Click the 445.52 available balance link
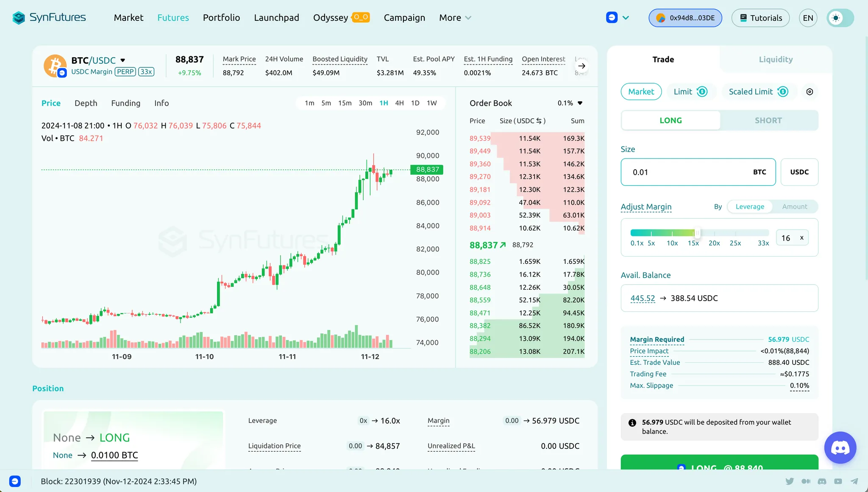This screenshot has height=492, width=868. [x=642, y=298]
